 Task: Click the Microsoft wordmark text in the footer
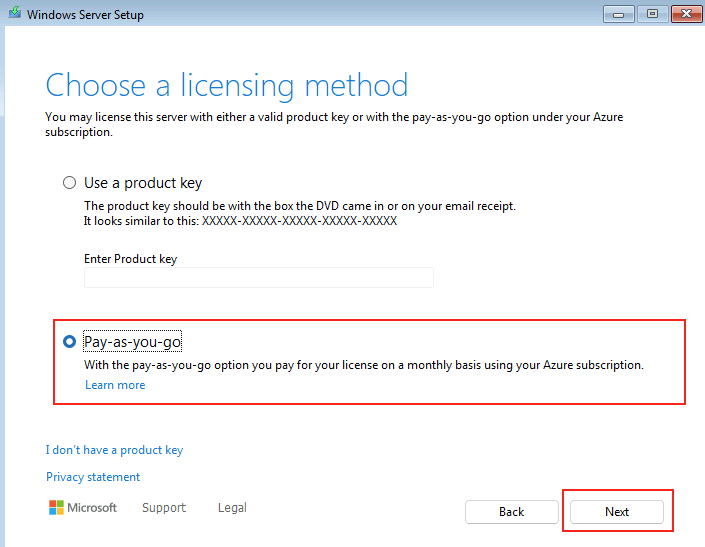click(x=92, y=507)
